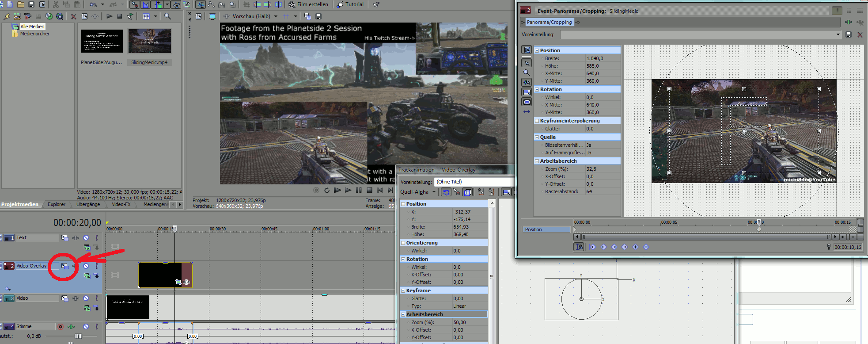Viewport: 868px width, 344px height.
Task: Mute the Text track
Action: pos(86,238)
